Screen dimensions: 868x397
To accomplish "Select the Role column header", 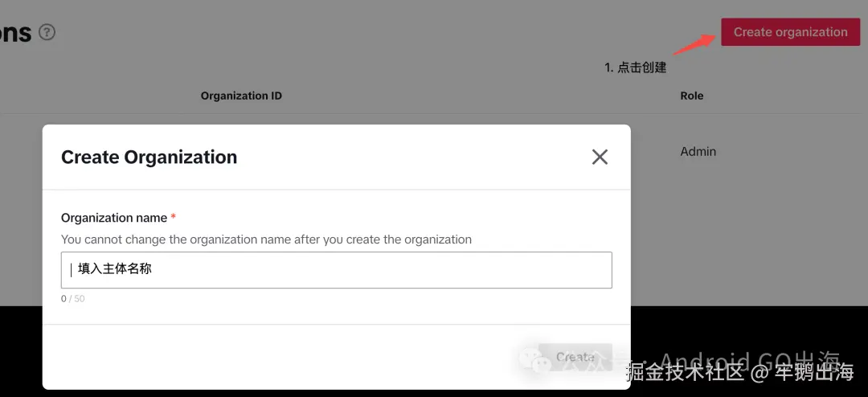I will point(691,96).
